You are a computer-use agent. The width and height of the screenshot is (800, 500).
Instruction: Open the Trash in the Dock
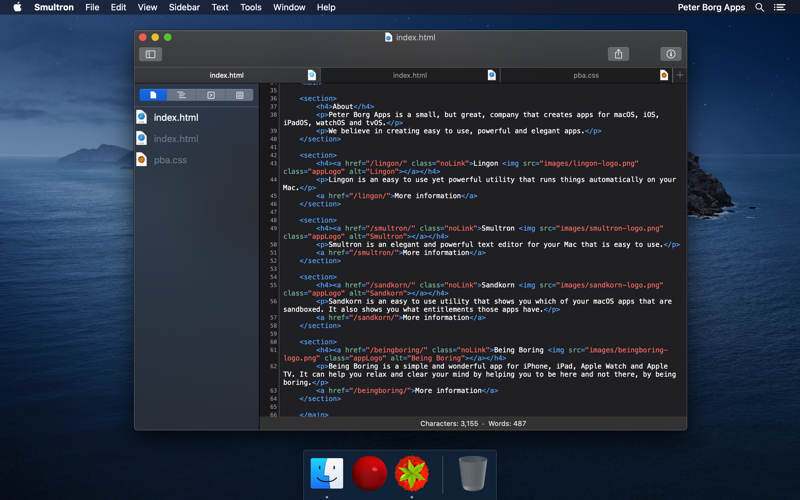point(473,473)
